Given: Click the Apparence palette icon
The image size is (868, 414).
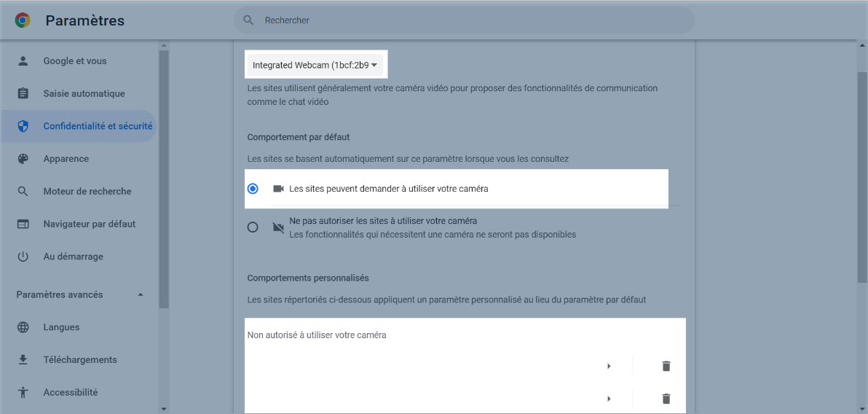Looking at the screenshot, I should pyautogui.click(x=23, y=159).
